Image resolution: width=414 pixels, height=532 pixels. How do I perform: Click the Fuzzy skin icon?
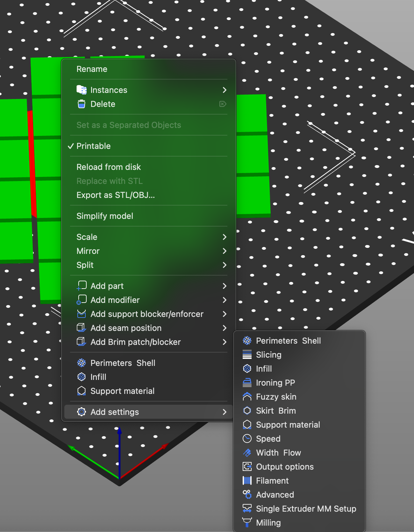[x=247, y=396]
